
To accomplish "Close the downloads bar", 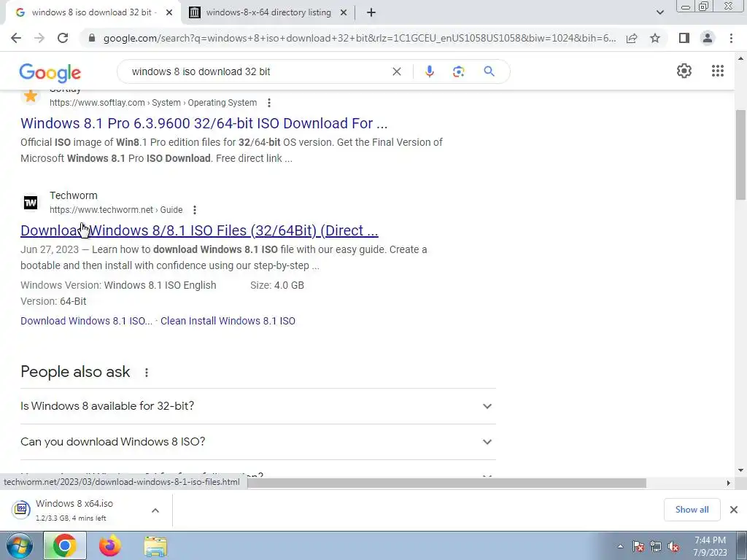I will (734, 510).
